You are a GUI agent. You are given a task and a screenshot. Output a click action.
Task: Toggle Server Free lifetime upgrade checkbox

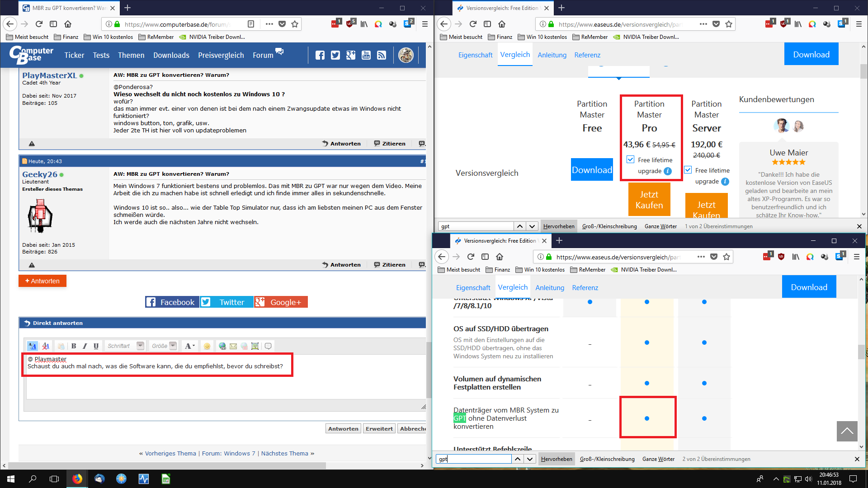[x=688, y=170]
